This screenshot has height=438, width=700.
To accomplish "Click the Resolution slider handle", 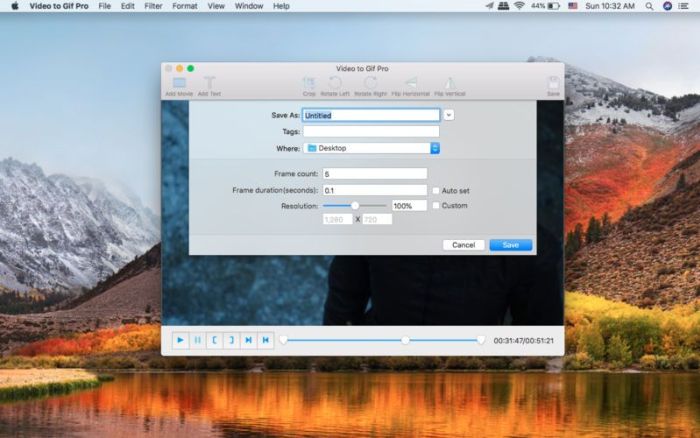I will click(x=354, y=206).
